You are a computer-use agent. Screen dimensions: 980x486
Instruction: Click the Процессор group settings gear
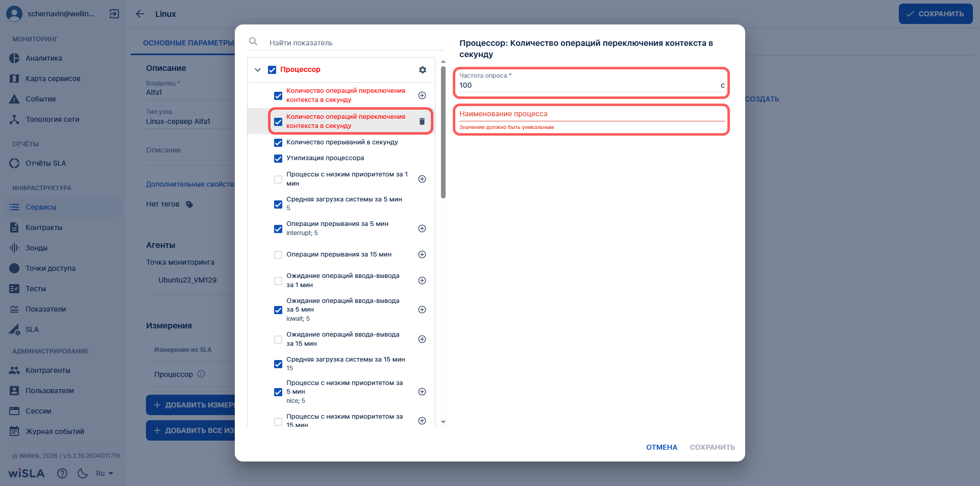423,70
